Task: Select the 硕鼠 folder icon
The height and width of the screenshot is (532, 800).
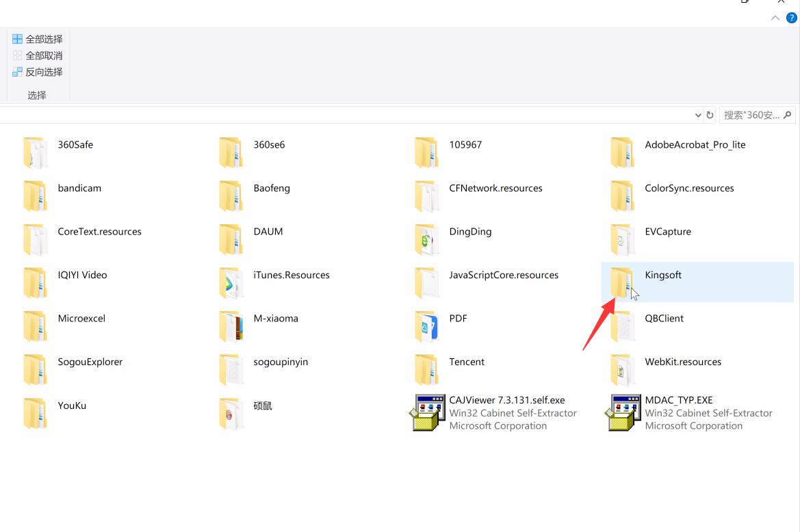Action: (231, 413)
